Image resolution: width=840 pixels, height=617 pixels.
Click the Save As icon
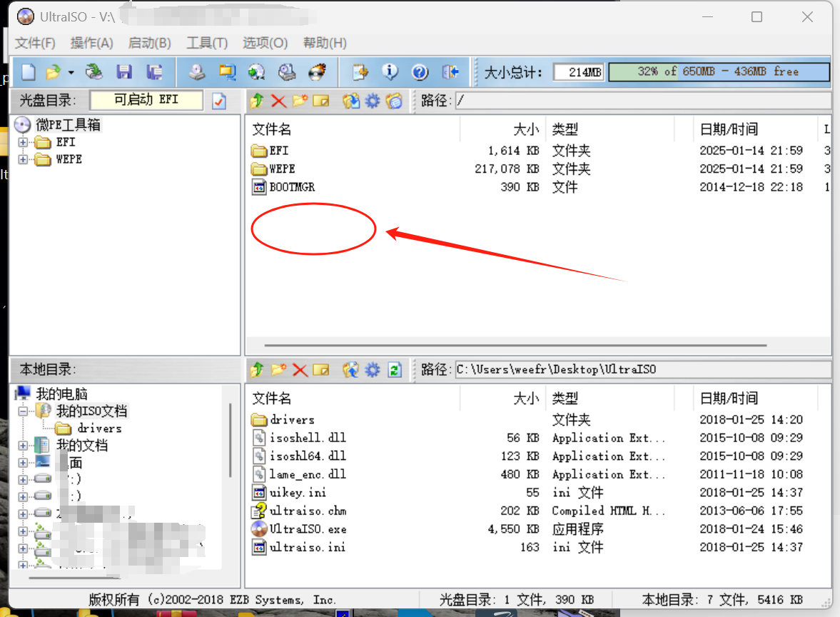pyautogui.click(x=154, y=72)
